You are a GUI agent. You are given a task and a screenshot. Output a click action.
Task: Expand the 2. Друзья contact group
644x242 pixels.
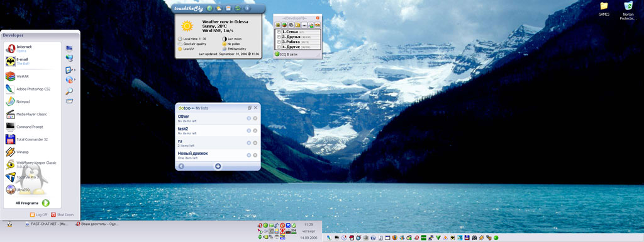[279, 37]
